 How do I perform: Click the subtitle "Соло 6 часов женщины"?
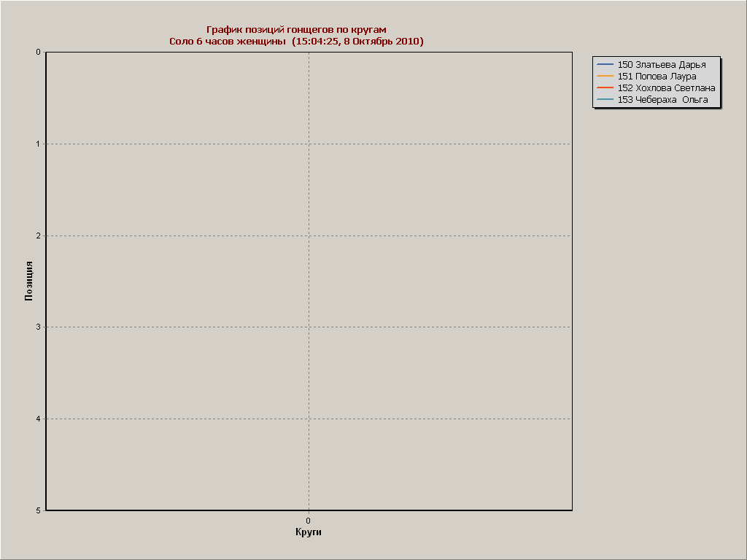click(228, 42)
